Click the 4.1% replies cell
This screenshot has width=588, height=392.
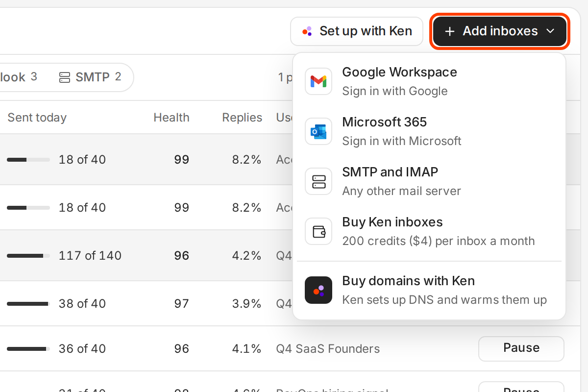click(246, 349)
